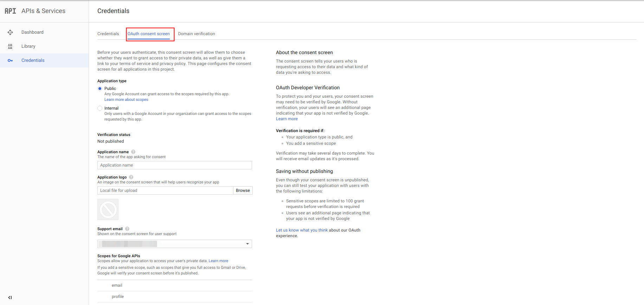The image size is (644, 305).
Task: Open the help icon beside Support email
Action: pos(127,229)
